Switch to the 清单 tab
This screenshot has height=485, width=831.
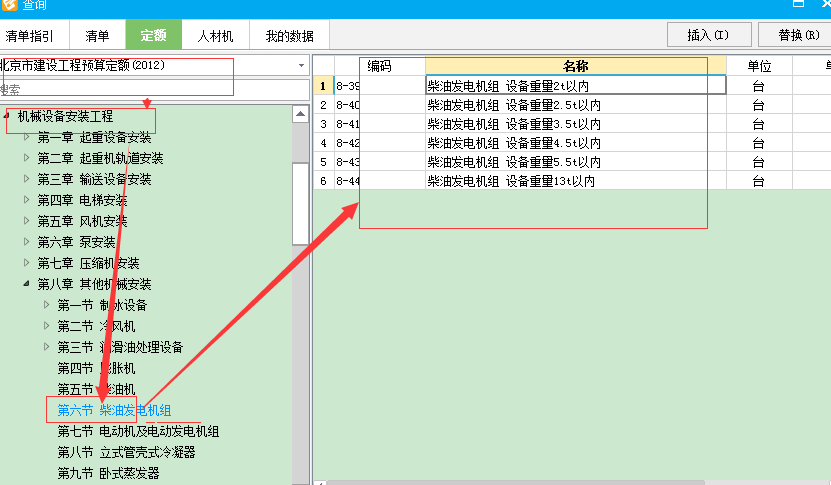[97, 36]
